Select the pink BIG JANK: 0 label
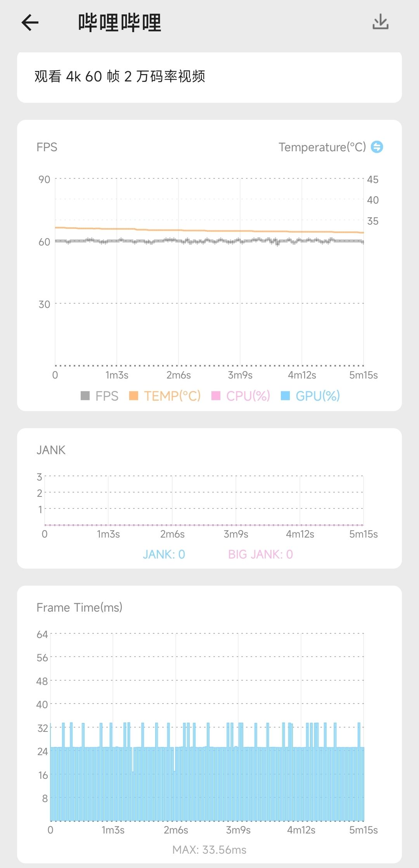 260,554
